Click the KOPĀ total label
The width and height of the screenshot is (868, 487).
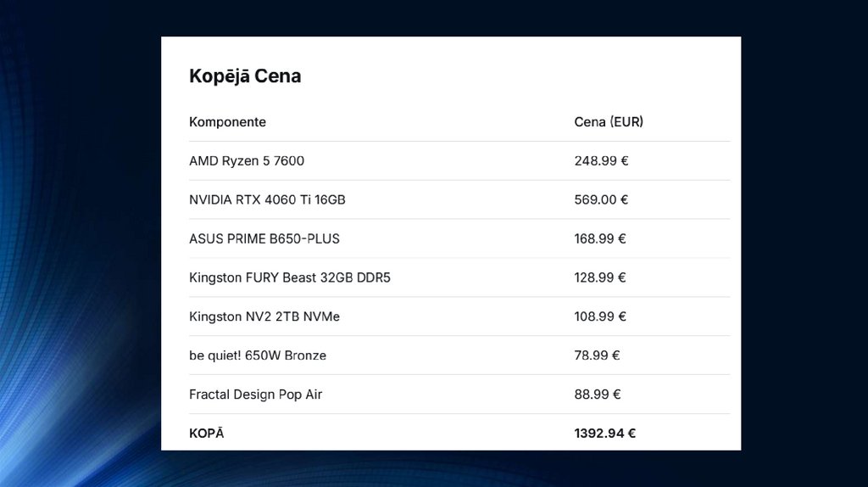coord(207,434)
